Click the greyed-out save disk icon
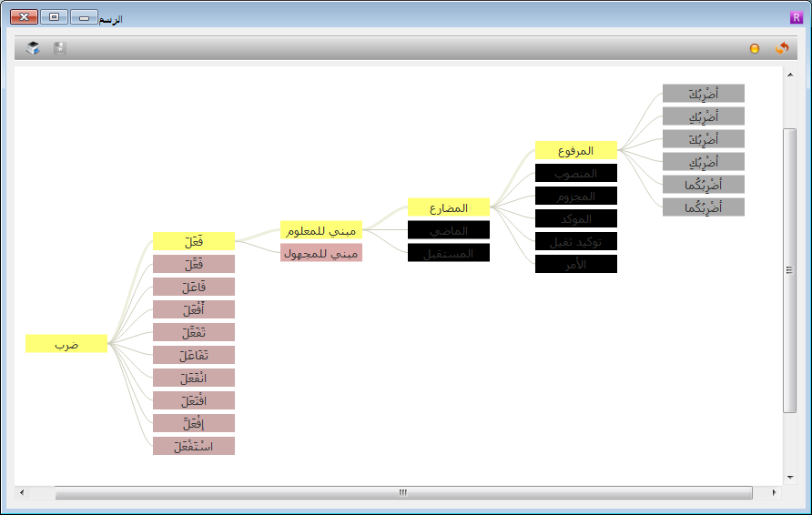812x515 pixels. [x=60, y=48]
